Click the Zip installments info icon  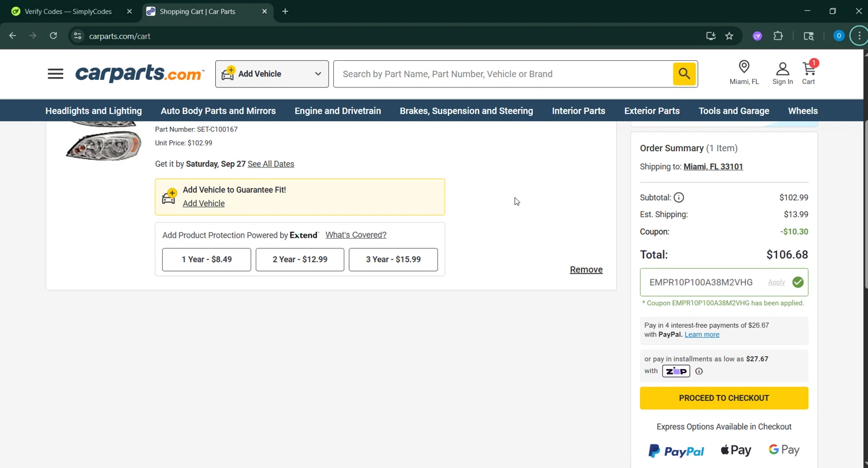tap(699, 371)
